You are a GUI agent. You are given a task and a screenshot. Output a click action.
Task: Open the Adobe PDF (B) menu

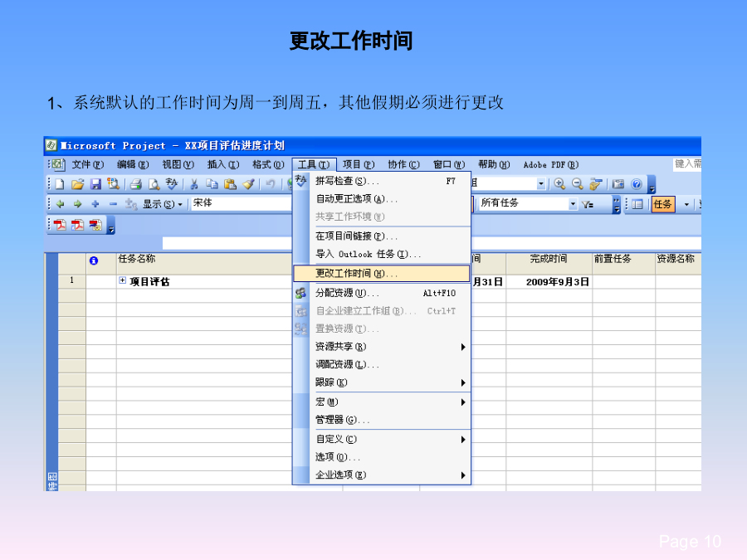coord(551,165)
